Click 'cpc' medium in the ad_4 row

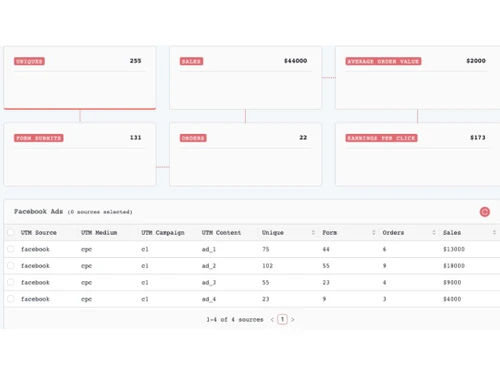tap(86, 299)
